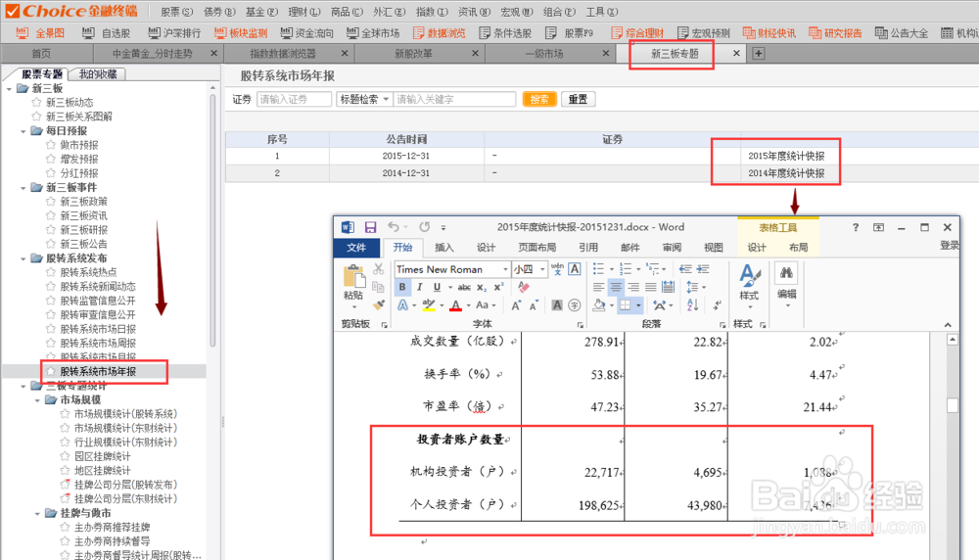Collapse the 市场规模 folder
979x560 pixels.
(37, 400)
